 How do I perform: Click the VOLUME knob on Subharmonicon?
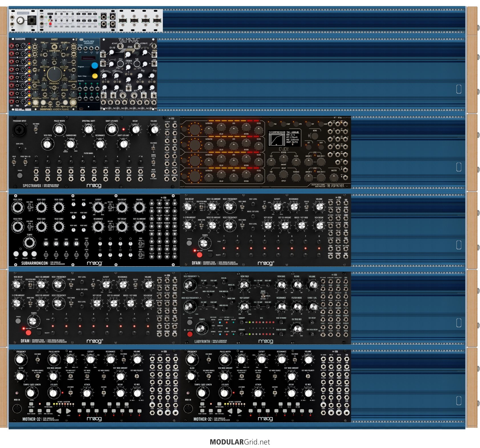(139, 207)
